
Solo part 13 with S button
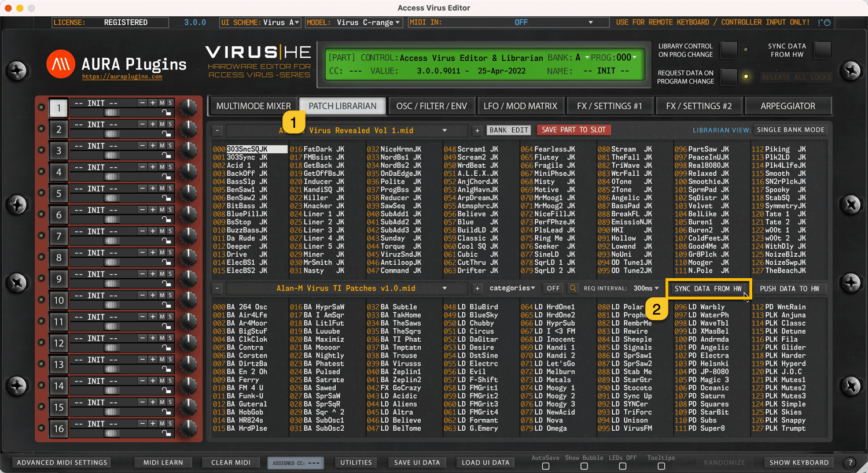tap(170, 359)
